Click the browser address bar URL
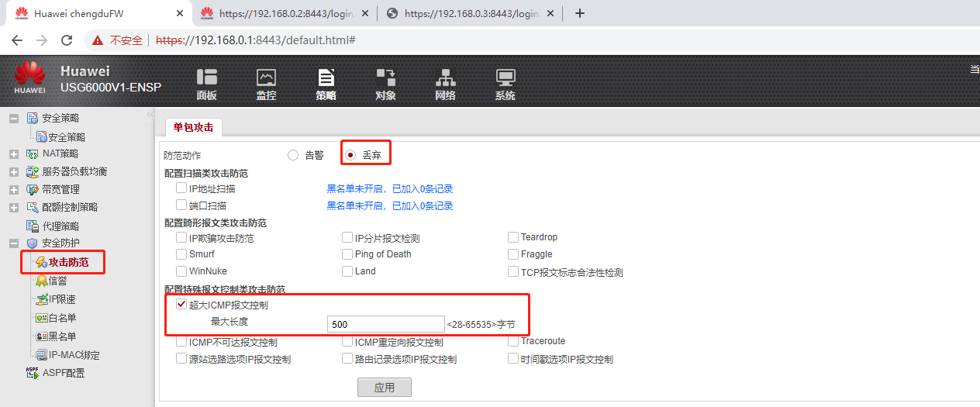This screenshot has width=980, height=407. click(x=256, y=40)
